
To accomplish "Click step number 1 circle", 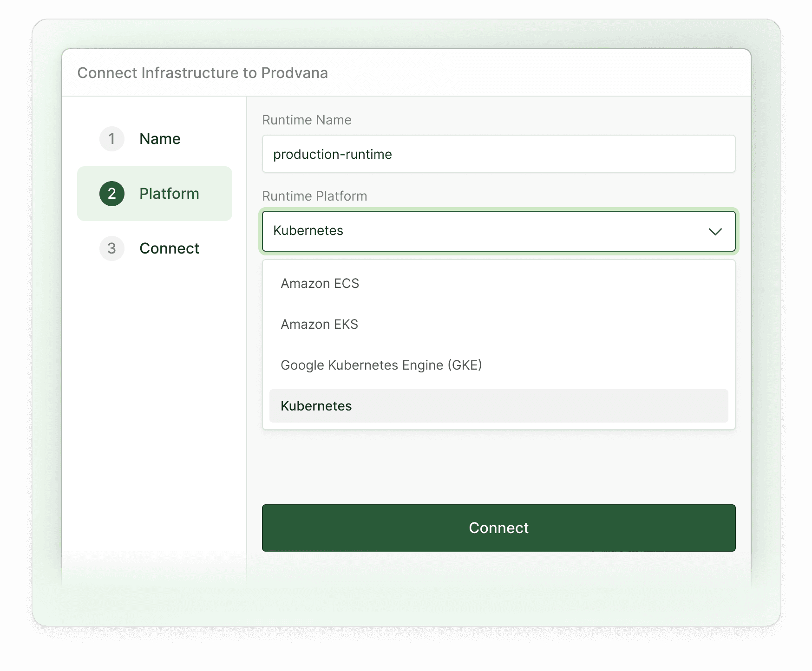I will (x=112, y=139).
